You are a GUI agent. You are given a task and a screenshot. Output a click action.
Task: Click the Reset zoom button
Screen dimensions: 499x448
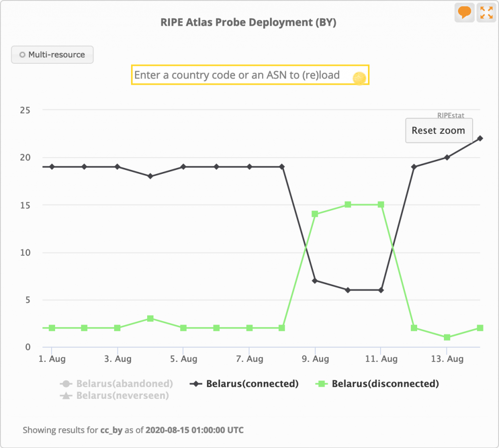pyautogui.click(x=439, y=131)
